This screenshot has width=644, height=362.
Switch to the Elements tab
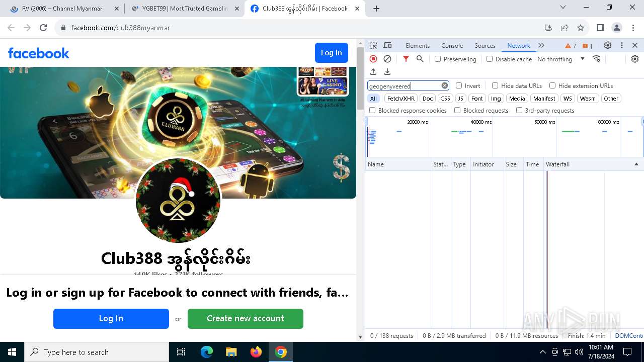[x=418, y=45]
